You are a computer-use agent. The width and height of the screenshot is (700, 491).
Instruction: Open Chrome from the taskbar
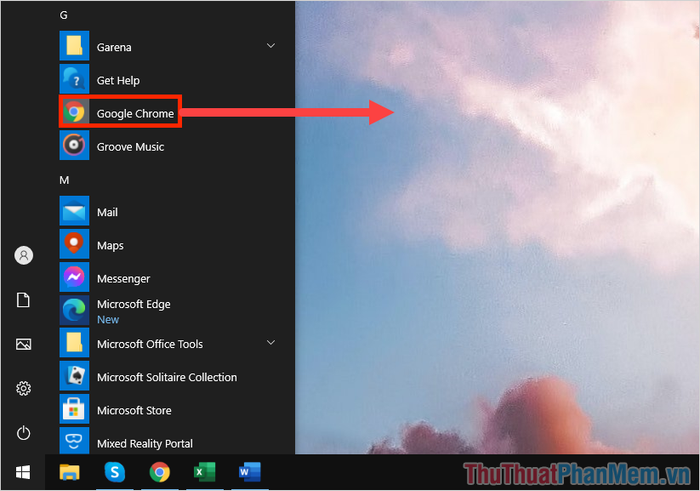pos(160,472)
